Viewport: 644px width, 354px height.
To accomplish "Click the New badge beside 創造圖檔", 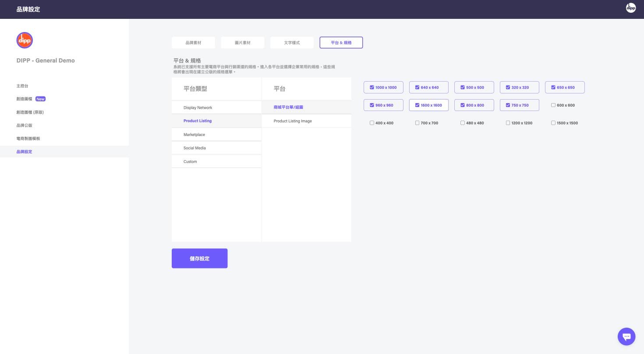I will tap(41, 99).
